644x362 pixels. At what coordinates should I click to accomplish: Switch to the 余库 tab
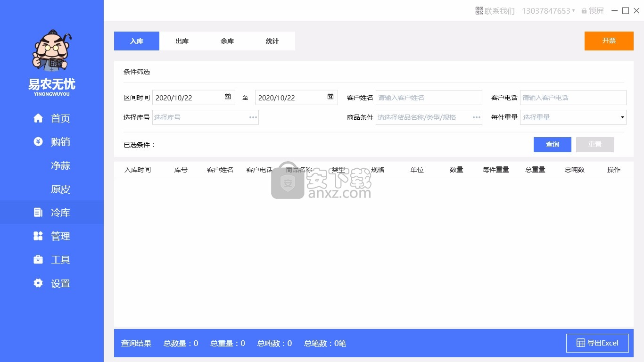tap(227, 41)
